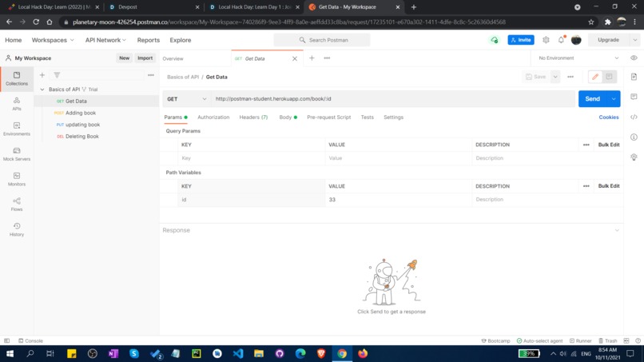Click the user avatar icon
Screen dimensions: 644x362
coord(576,40)
